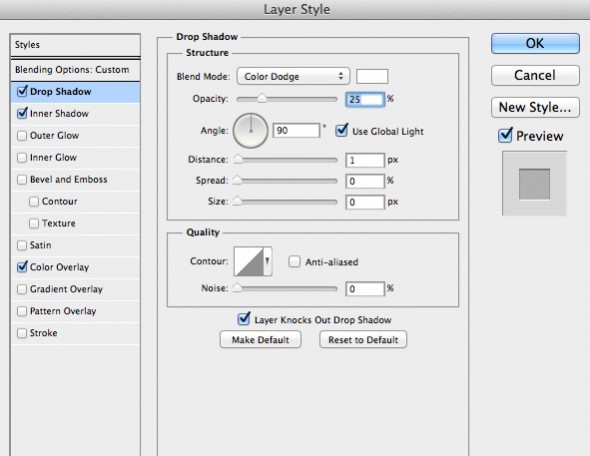Screen dimensions: 590x456
Task: Click the Spread slider handle
Action: 237,181
